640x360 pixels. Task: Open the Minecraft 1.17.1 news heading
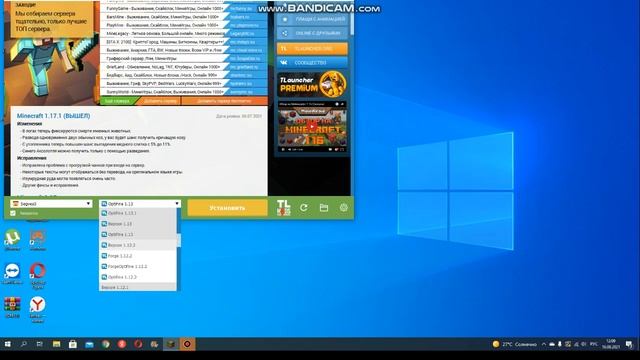click(x=53, y=116)
